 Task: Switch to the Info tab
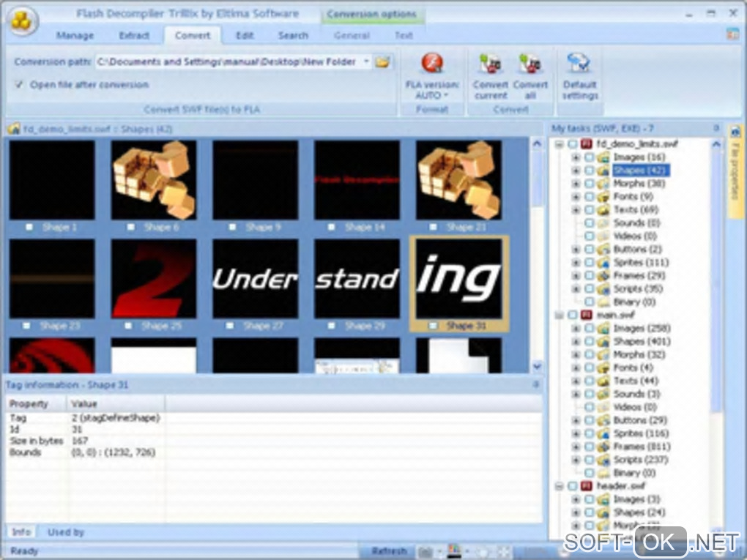coord(21,532)
